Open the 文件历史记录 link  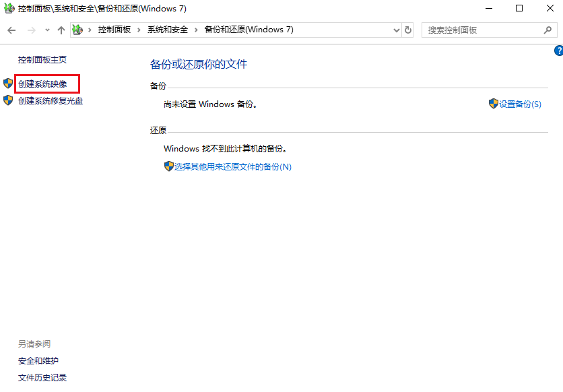pyautogui.click(x=42, y=378)
